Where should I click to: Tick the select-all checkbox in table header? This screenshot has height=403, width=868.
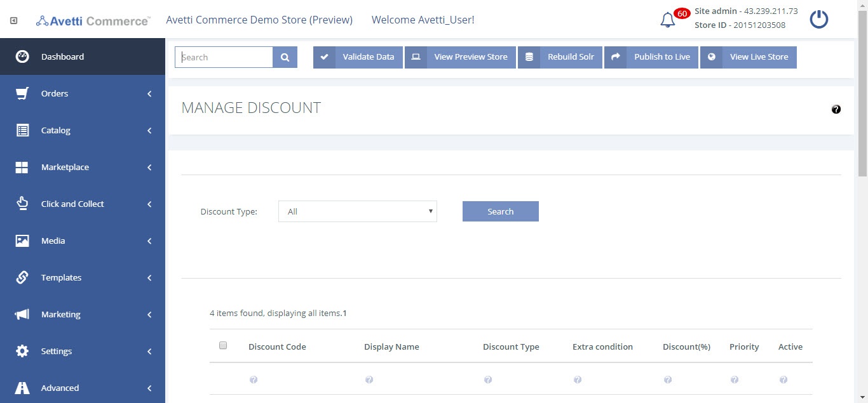tap(223, 345)
